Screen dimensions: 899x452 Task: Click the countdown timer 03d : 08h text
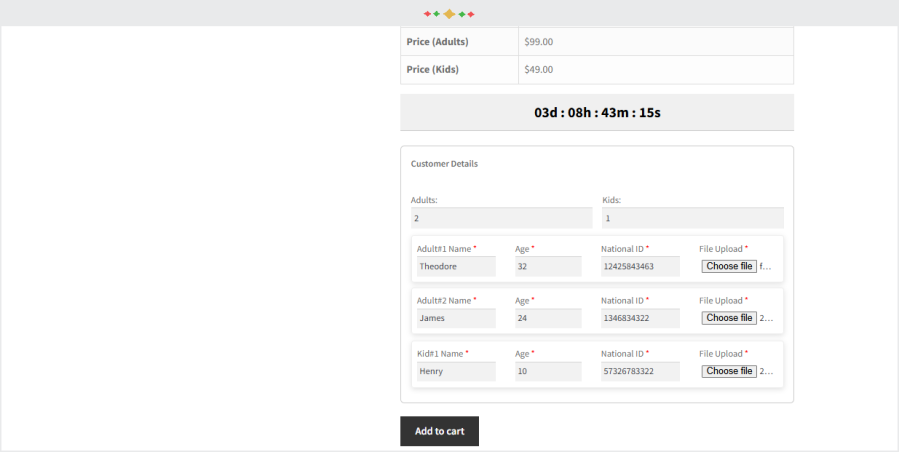point(597,112)
